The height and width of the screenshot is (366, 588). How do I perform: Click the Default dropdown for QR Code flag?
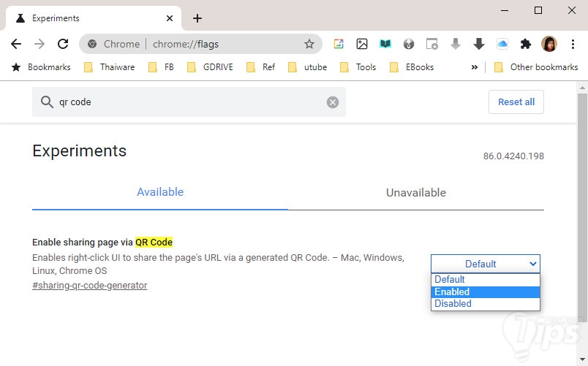click(486, 264)
